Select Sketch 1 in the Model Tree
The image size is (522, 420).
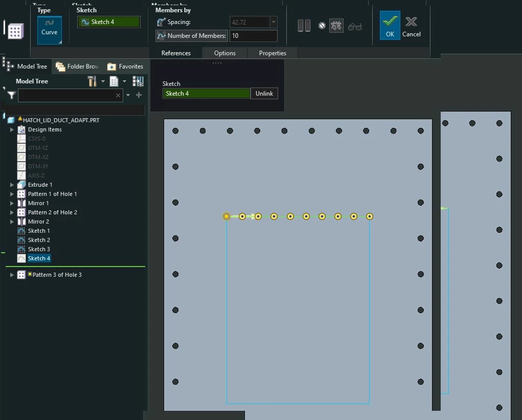tap(39, 231)
